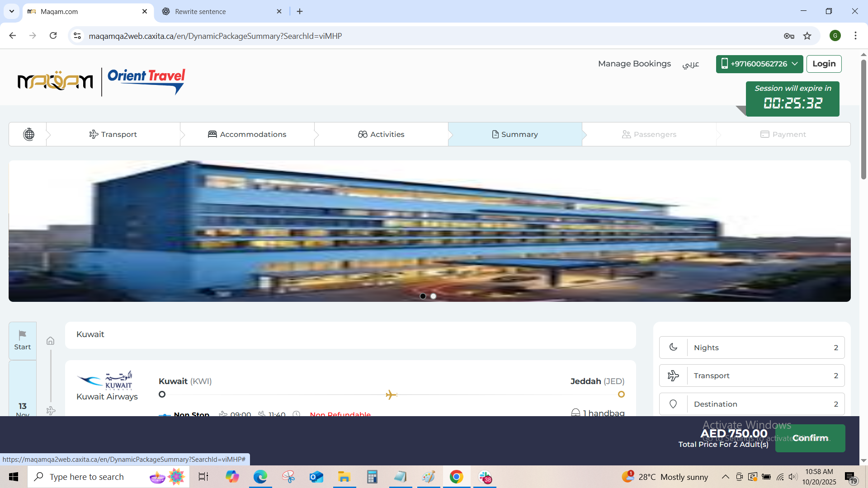The width and height of the screenshot is (868, 488).
Task: Click the airplane icon beside Transport summary
Action: click(673, 375)
